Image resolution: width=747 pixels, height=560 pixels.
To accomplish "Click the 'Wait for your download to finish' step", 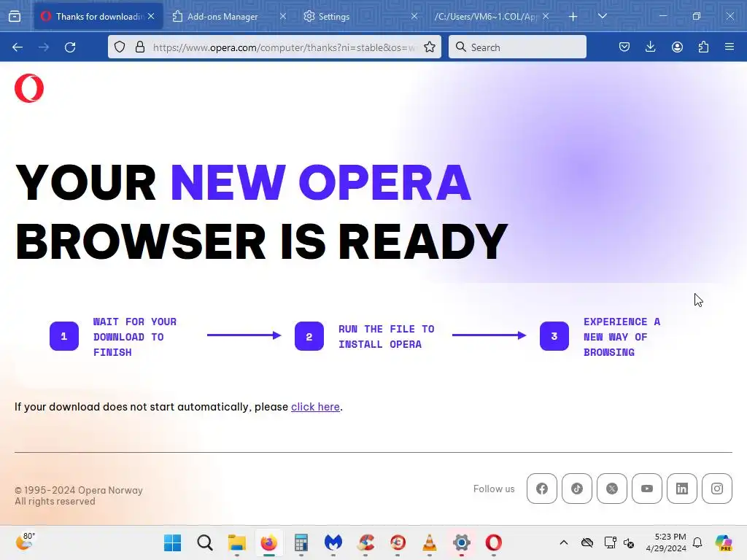I will (x=135, y=337).
